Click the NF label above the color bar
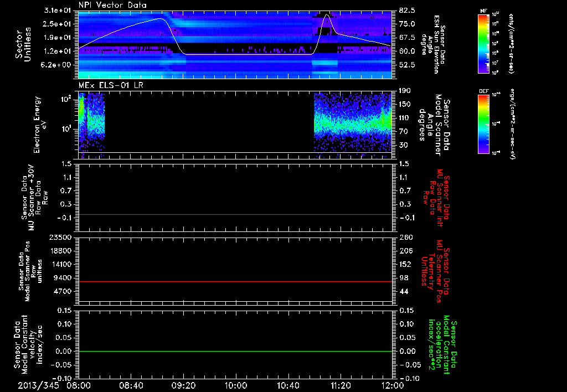 pyautogui.click(x=483, y=11)
